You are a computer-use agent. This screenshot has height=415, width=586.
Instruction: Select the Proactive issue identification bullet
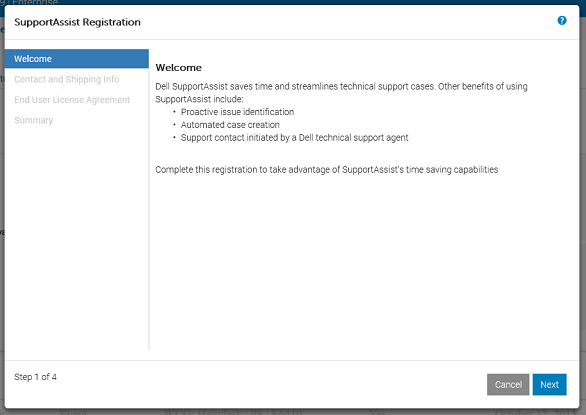click(237, 112)
